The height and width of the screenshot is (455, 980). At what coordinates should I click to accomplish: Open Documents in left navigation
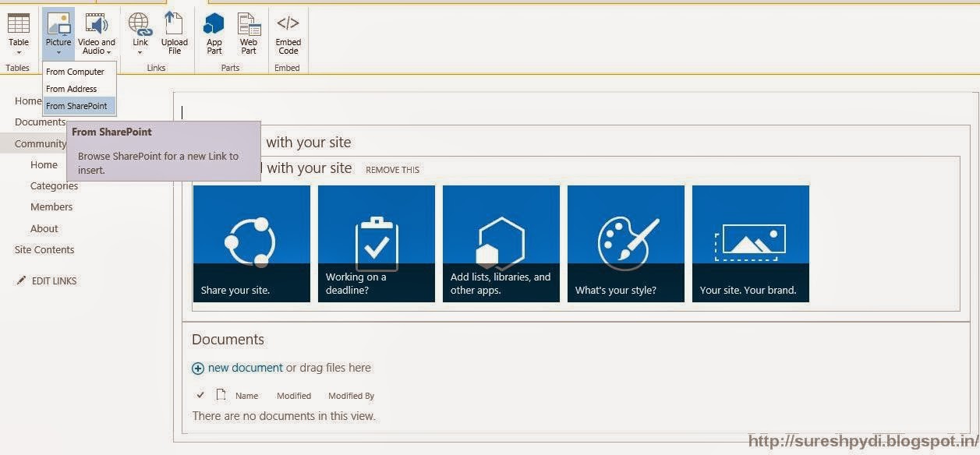coord(40,122)
